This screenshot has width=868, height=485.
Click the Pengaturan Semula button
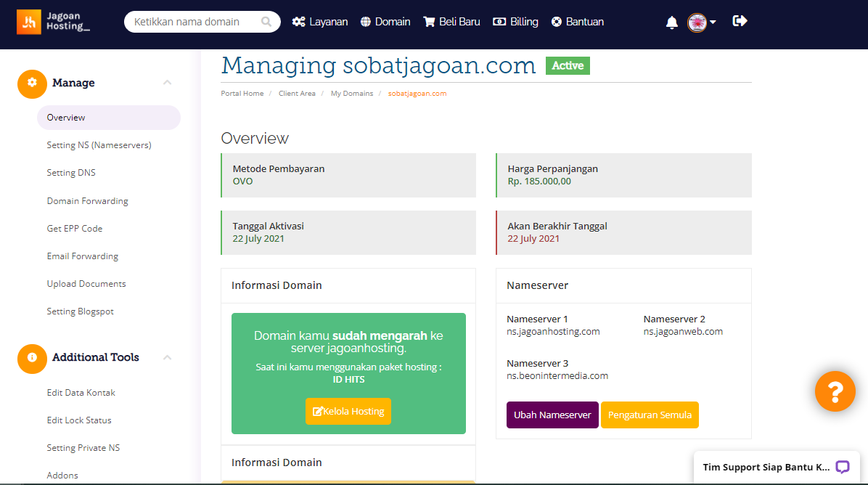click(650, 415)
